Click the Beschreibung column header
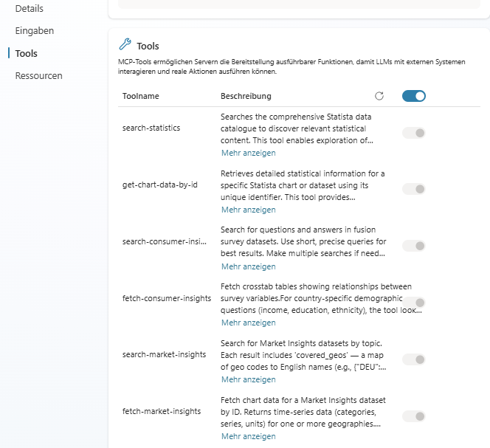The height and width of the screenshot is (448, 490). 246,96
